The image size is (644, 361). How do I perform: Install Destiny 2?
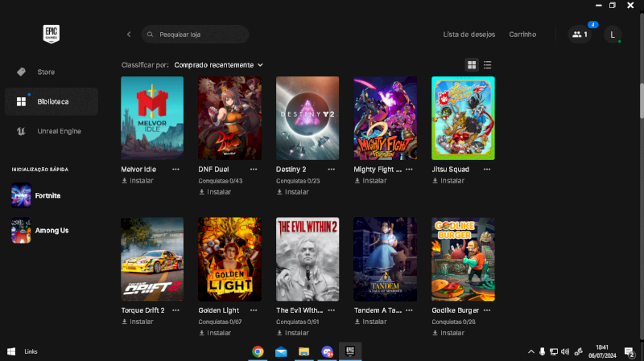tap(293, 192)
